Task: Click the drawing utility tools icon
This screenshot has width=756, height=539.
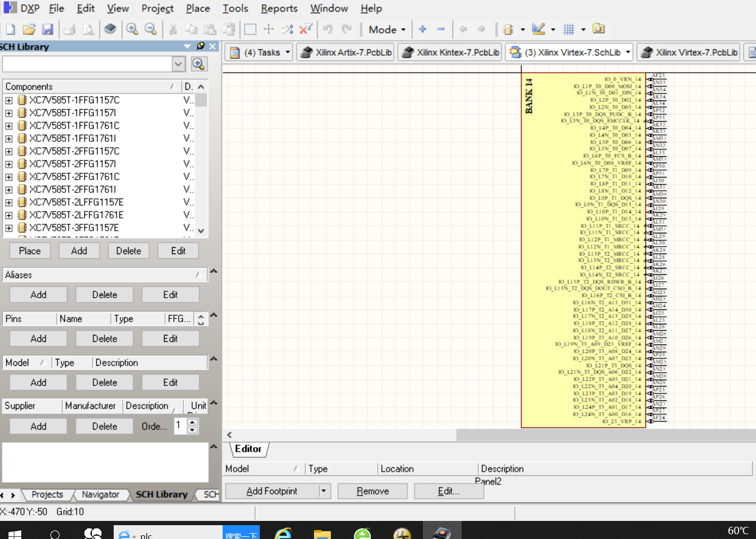Action: pyautogui.click(x=539, y=29)
